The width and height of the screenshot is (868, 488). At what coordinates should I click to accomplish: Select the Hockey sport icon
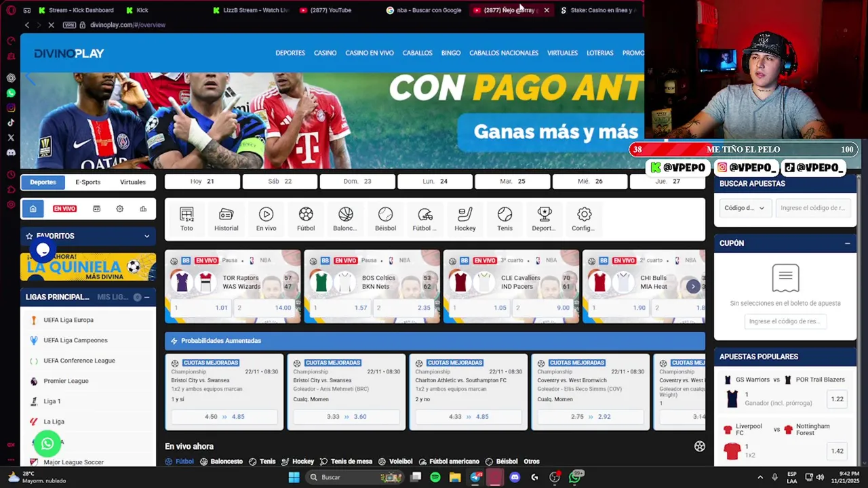pos(465,219)
